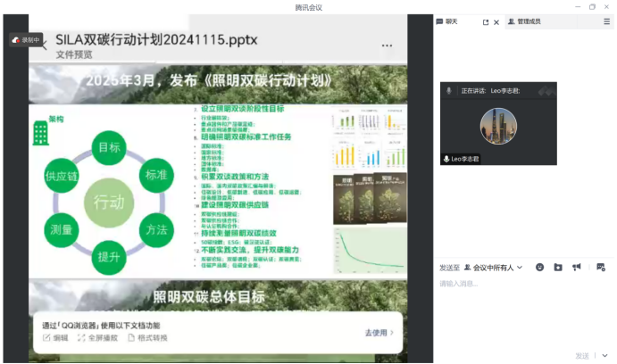Click the 文件预览 subtitle text
Image resolution: width=617 pixels, height=364 pixels.
pyautogui.click(x=74, y=54)
